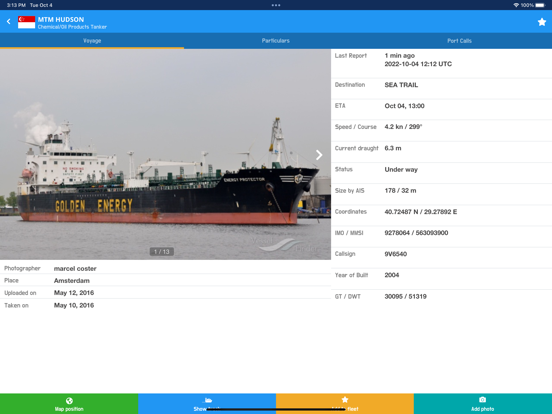This screenshot has height=414, width=552.
Task: Select Chemical/Oil Products Tanker subtitle
Action: [72, 27]
